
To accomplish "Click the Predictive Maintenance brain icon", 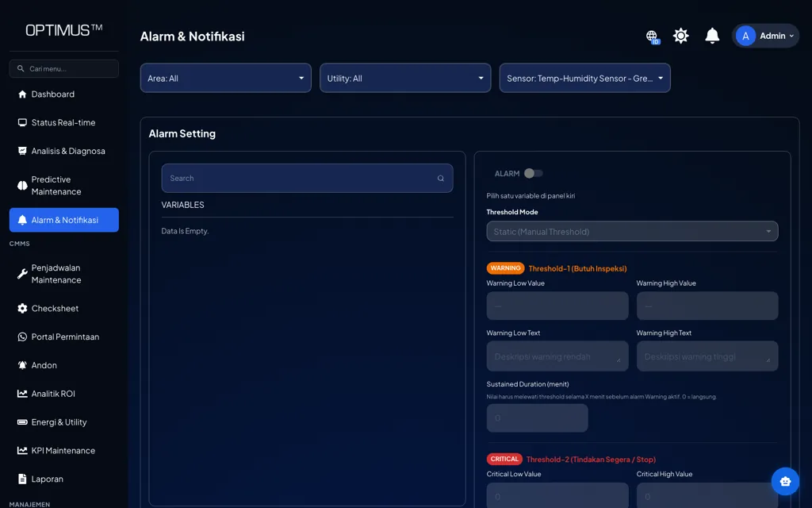I will point(22,186).
